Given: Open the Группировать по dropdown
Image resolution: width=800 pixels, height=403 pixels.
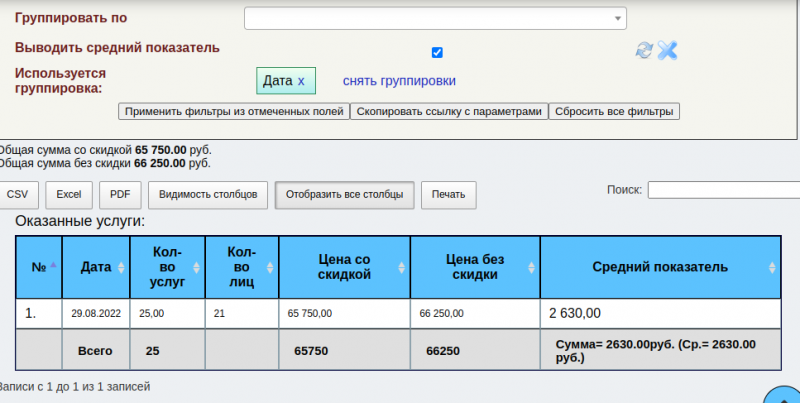Looking at the screenshot, I should [435, 19].
